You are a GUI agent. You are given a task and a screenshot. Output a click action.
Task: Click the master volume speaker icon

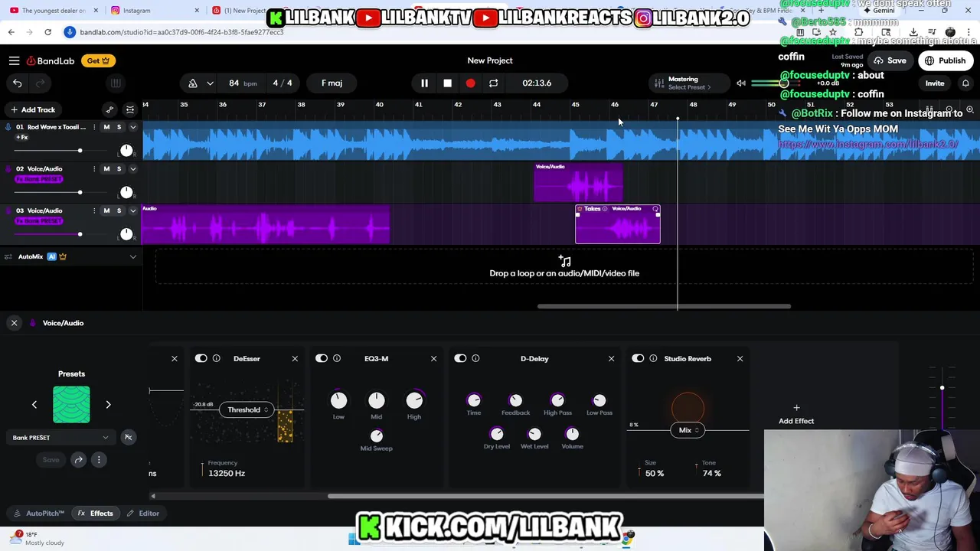click(x=741, y=83)
